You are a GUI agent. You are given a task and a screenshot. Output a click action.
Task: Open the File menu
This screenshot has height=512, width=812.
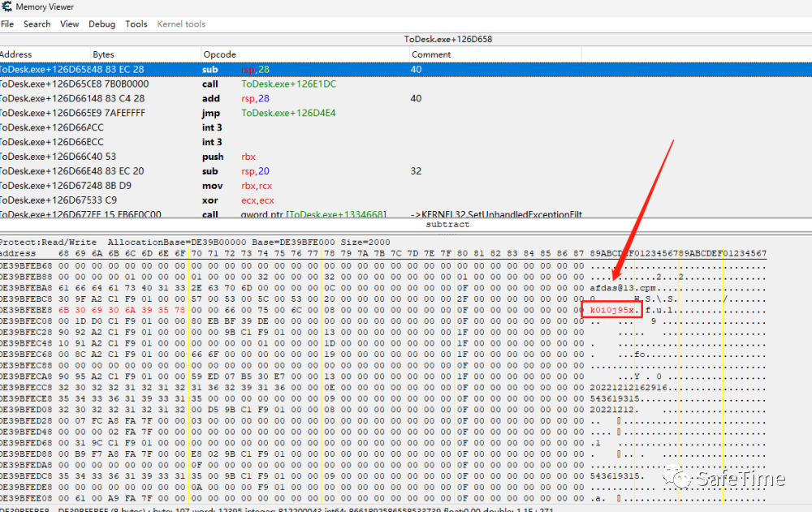coord(7,24)
